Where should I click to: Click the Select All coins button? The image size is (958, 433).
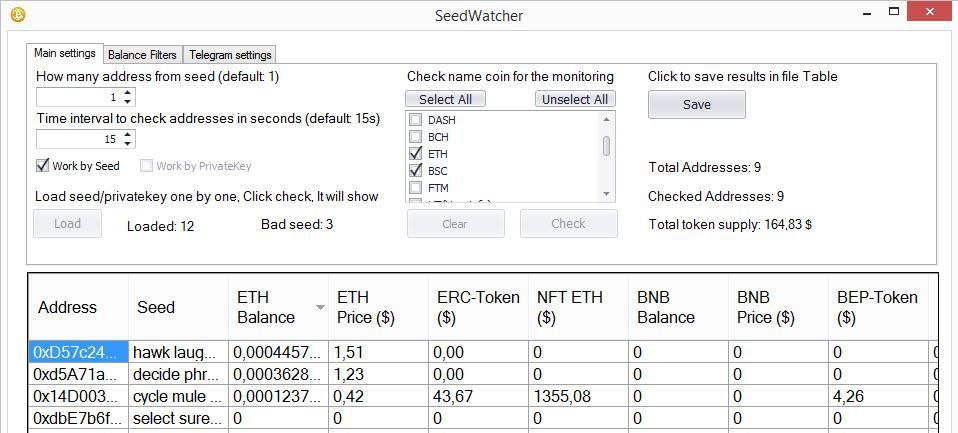(445, 99)
